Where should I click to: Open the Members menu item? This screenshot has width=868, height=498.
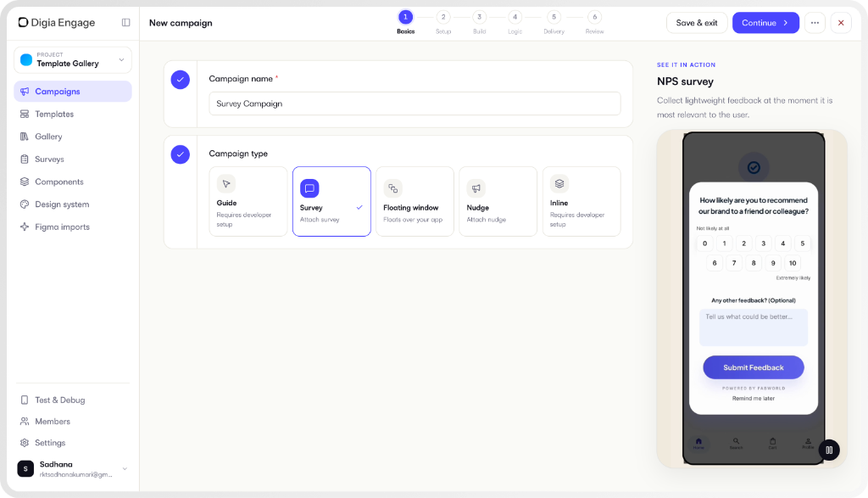[x=73, y=422]
